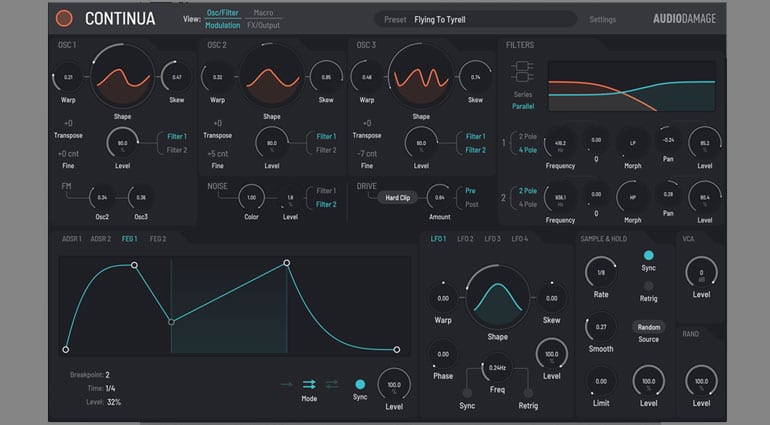Switch to the LFO 4 tab
This screenshot has height=425, width=770.
(520, 239)
